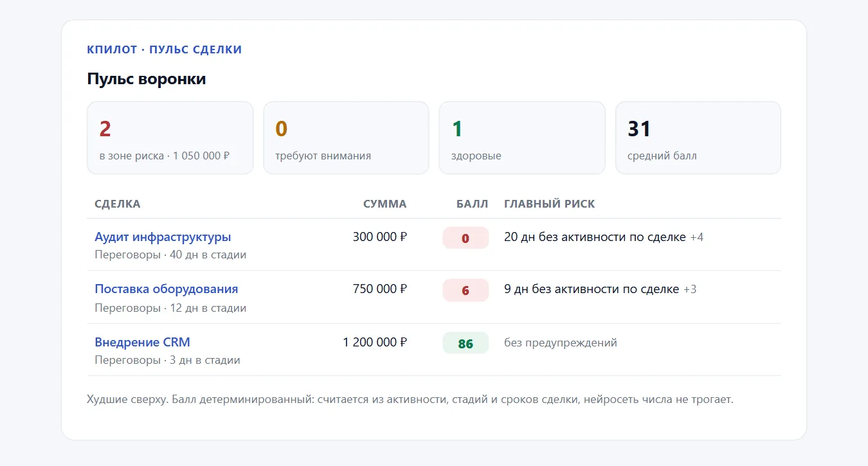This screenshot has height=466, width=868.
Task: Click 'Переговоры · 40 дн в стадии' subtitle
Action: tap(170, 255)
